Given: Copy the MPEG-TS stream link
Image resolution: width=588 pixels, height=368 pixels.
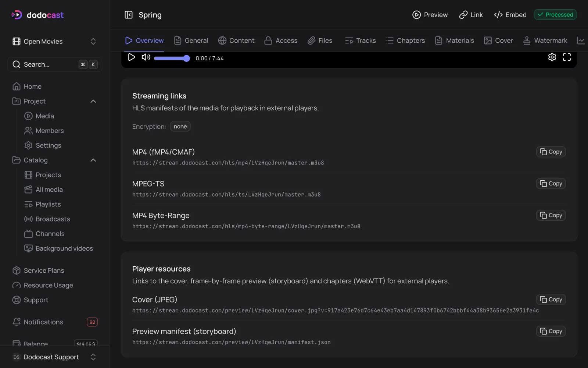Looking at the screenshot, I should click(551, 184).
